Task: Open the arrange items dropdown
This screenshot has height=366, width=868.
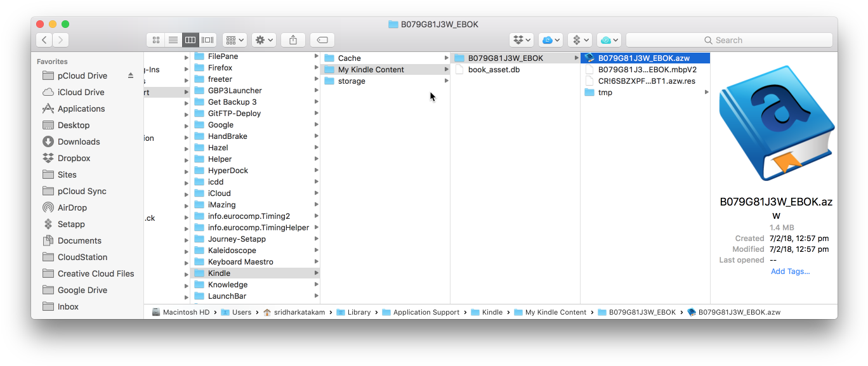Action: 234,40
